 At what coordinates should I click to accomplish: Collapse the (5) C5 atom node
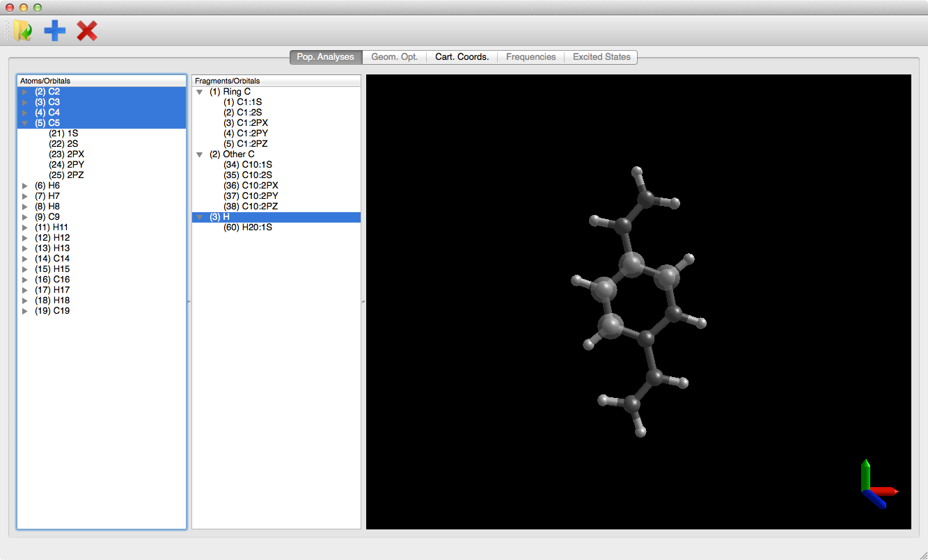(25, 123)
